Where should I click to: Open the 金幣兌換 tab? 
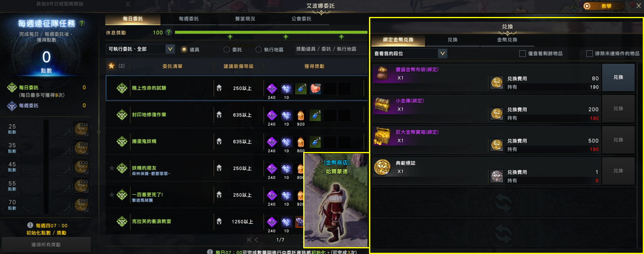[507, 40]
